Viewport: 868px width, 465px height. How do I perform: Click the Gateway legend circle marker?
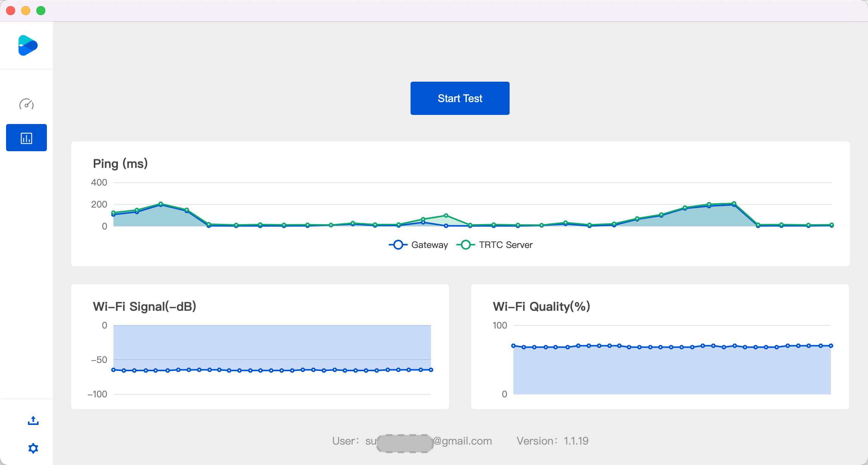click(x=398, y=245)
